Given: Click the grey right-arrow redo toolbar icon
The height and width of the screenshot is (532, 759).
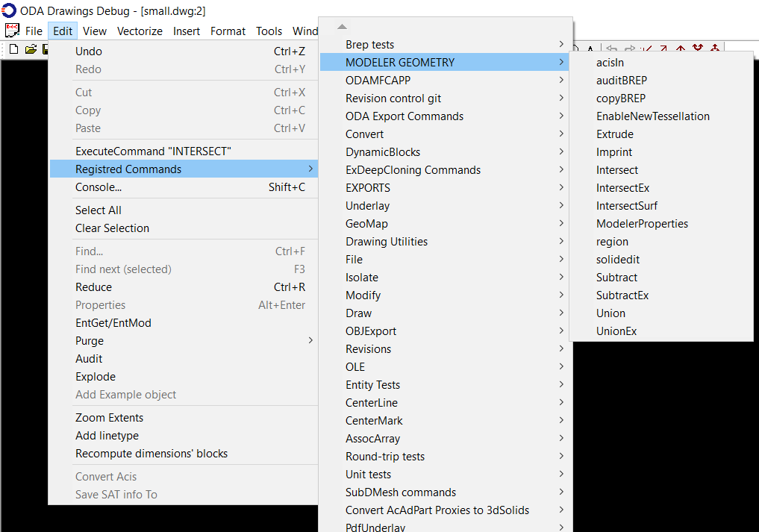Looking at the screenshot, I should click(x=630, y=48).
